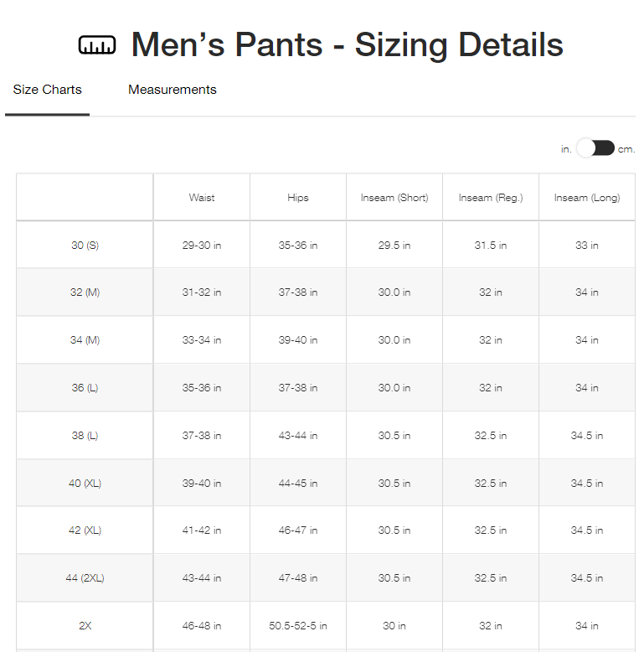644x652 pixels.
Task: Click the Inseam (Reg.) column header
Action: 491,198
